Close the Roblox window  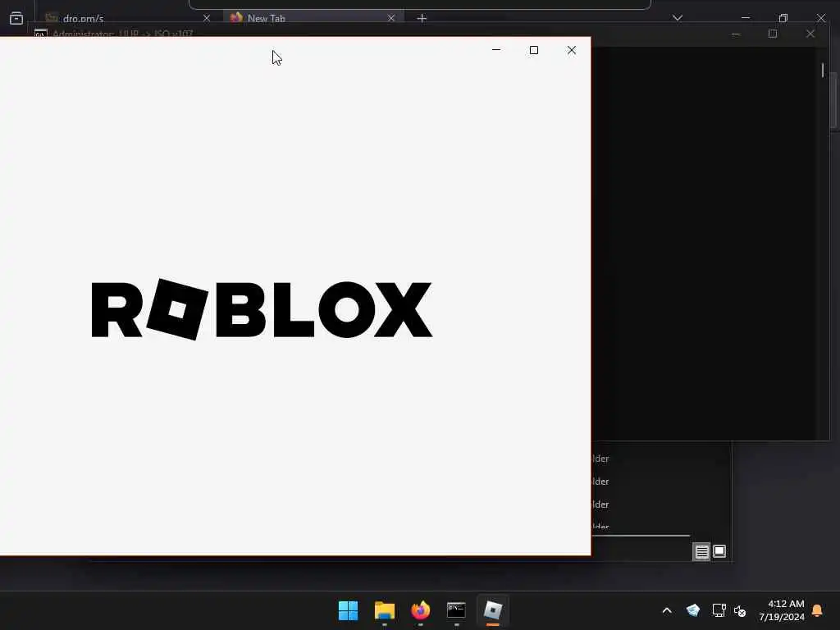point(572,50)
